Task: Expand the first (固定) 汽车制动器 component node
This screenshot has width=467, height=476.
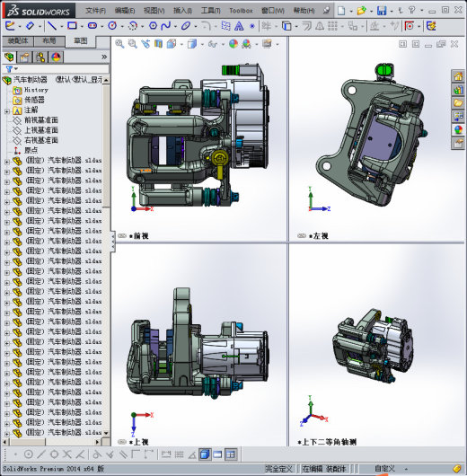Action: [x=6, y=162]
